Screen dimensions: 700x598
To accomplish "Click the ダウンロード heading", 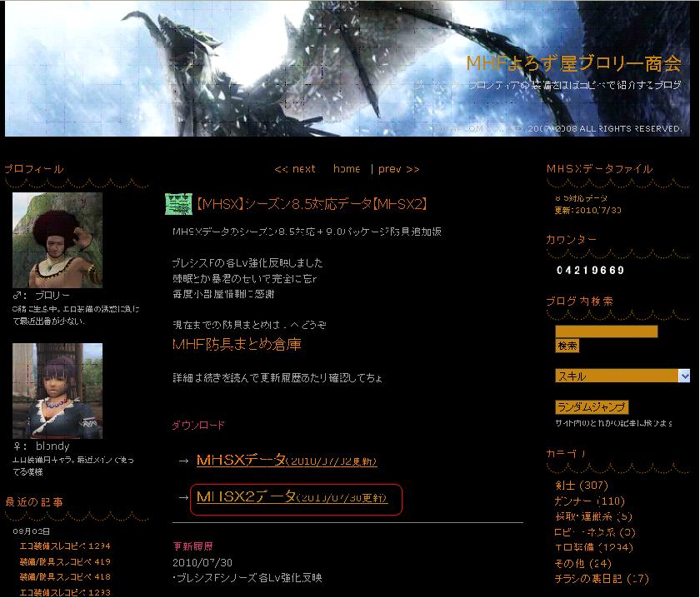I will coord(198,425).
